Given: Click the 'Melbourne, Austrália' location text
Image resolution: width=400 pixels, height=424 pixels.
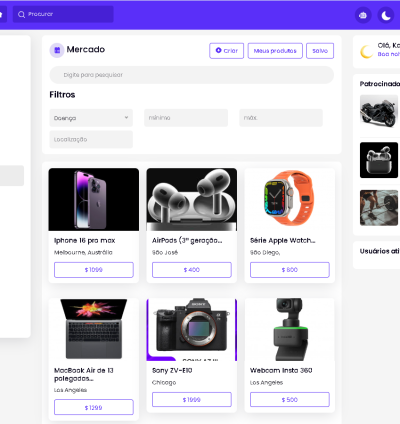Looking at the screenshot, I should tap(83, 252).
